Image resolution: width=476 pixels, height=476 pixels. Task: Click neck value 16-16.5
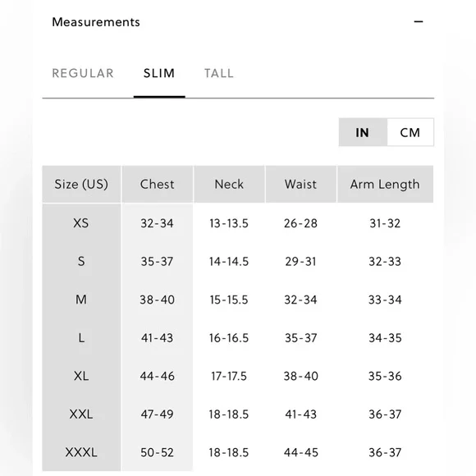[x=229, y=338]
